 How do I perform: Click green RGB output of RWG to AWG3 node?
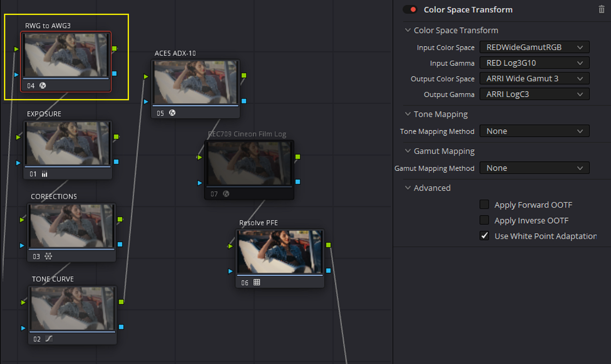[x=115, y=48]
